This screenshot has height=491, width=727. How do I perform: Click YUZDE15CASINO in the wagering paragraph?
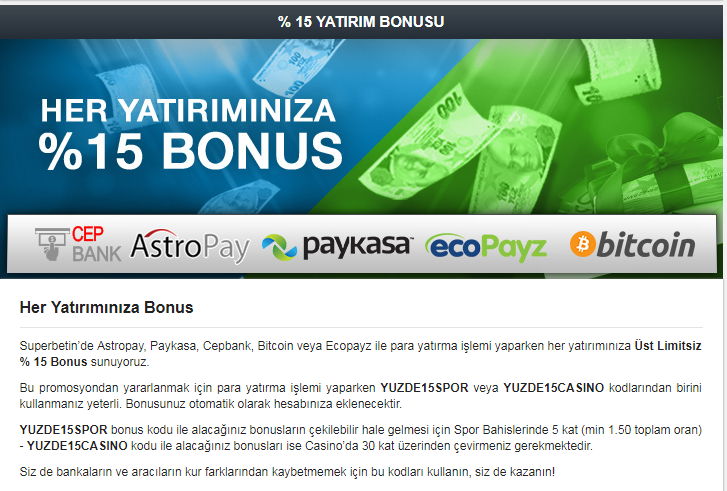coord(77,446)
